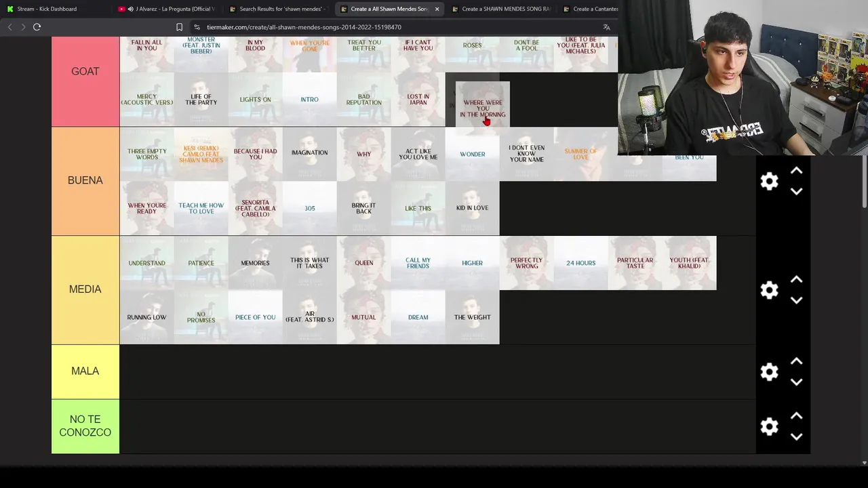Image resolution: width=868 pixels, height=488 pixels.
Task: Move NO TE CONOZCO tier down
Action: point(796,437)
